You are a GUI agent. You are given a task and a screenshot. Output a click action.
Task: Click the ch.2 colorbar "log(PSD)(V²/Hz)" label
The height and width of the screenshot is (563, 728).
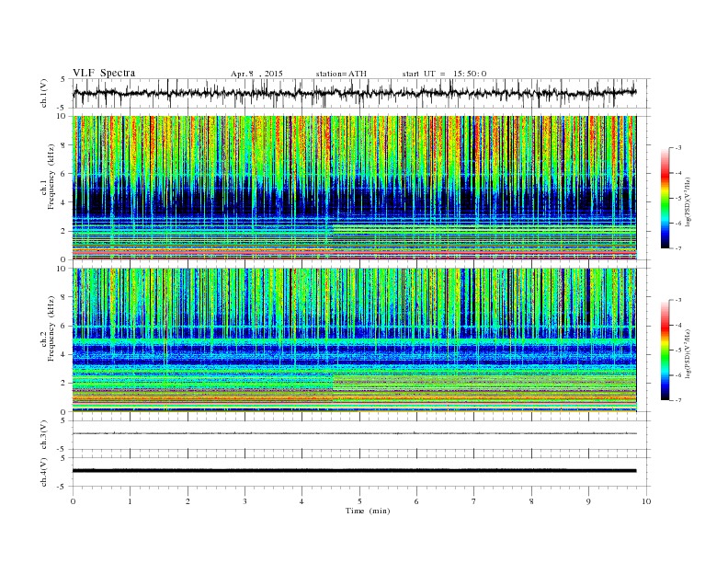pyautogui.click(x=688, y=353)
